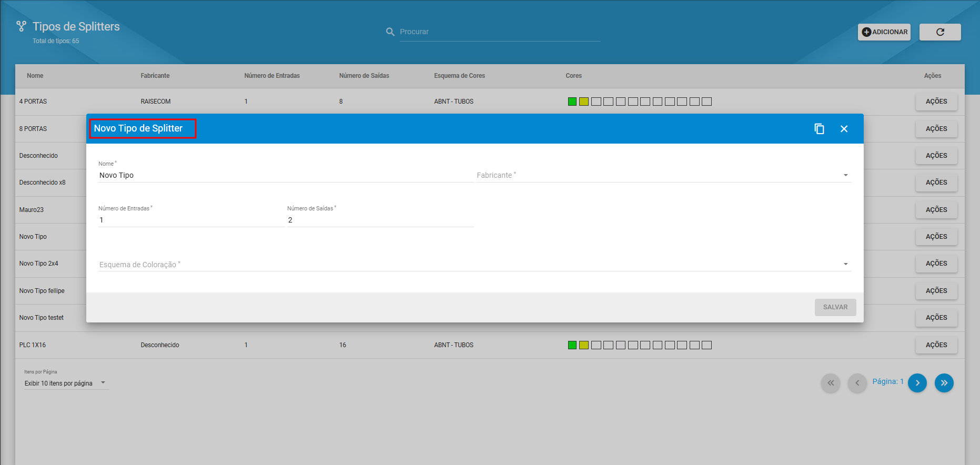980x465 pixels.
Task: Click the Tipos de Splitters page icon
Action: pos(21,26)
